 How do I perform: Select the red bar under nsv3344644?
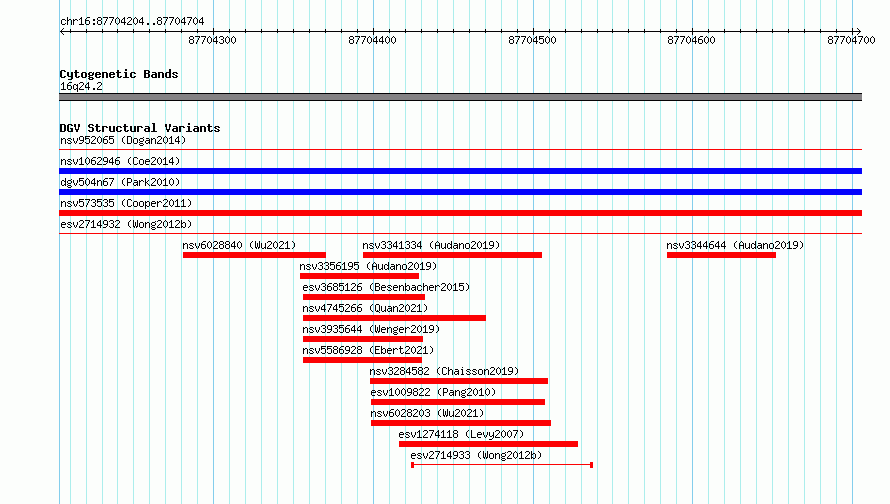coord(721,255)
